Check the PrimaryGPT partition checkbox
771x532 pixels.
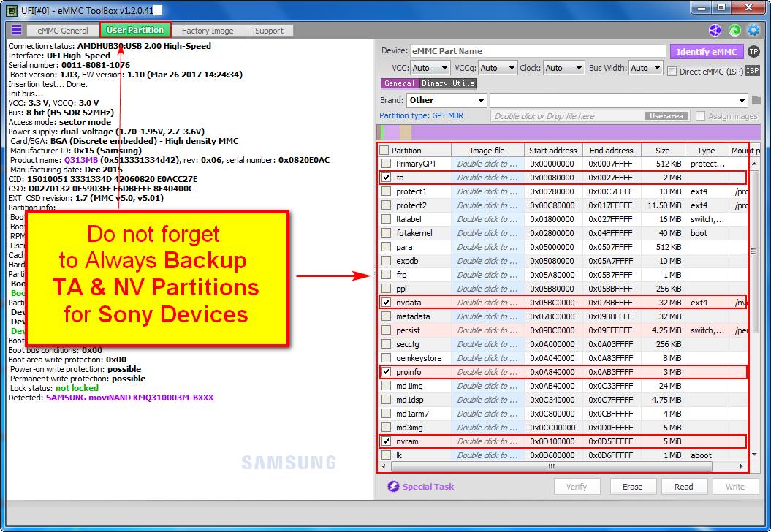coord(387,163)
